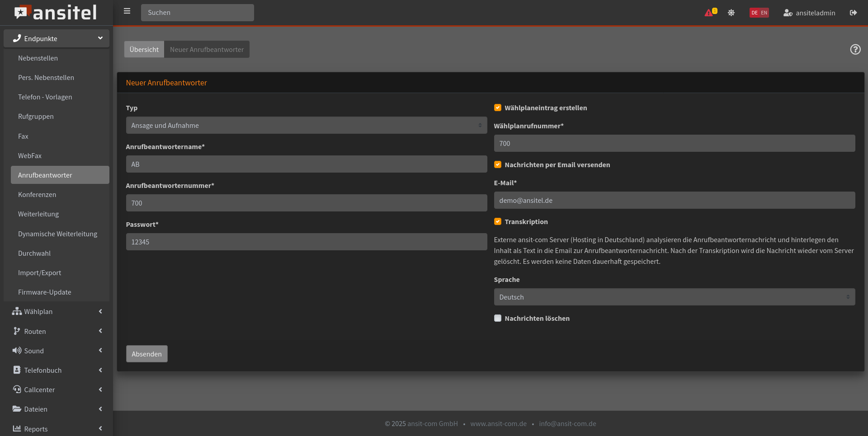Click the Passwort input field

coord(306,242)
